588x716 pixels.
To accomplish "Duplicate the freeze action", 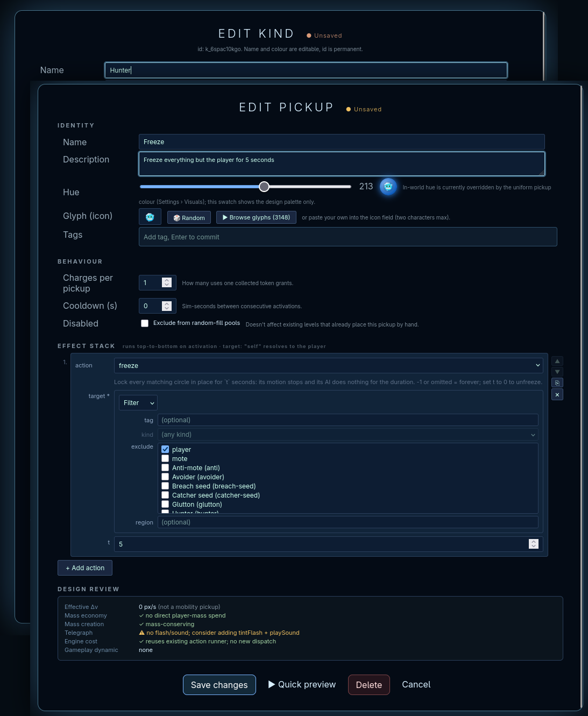I will 557,383.
